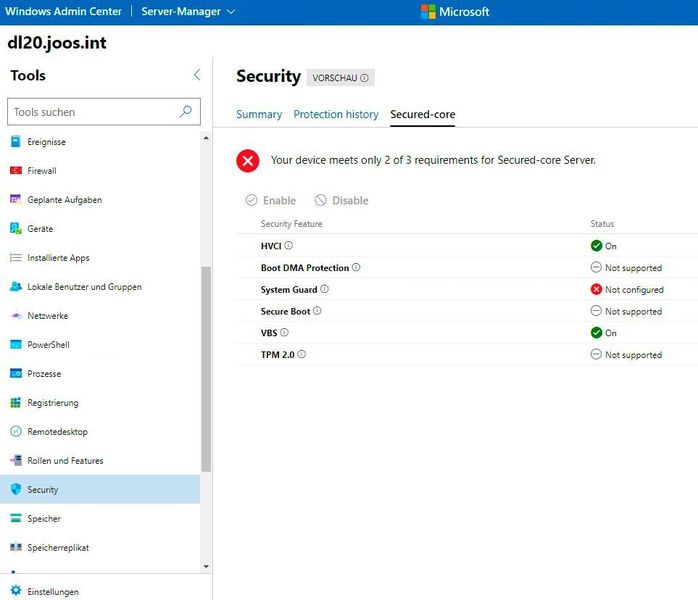The width and height of the screenshot is (698, 600).
Task: Select the TPM 2.0 row
Action: (x=467, y=355)
